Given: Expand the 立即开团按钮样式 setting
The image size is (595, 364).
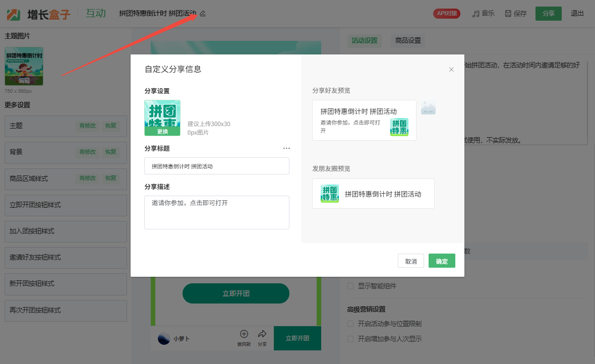Looking at the screenshot, I should coord(66,205).
